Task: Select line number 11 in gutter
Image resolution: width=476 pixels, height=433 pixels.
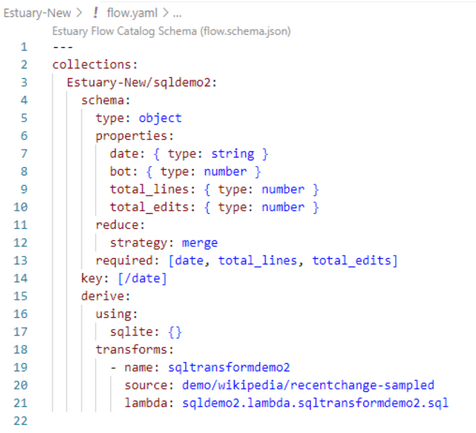Action: (x=20, y=225)
